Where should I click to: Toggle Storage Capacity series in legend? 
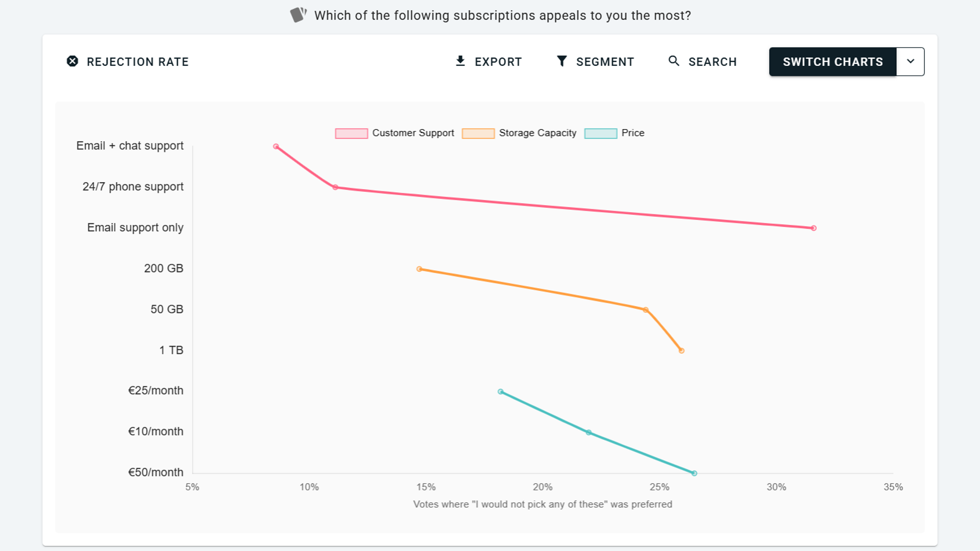[537, 133]
